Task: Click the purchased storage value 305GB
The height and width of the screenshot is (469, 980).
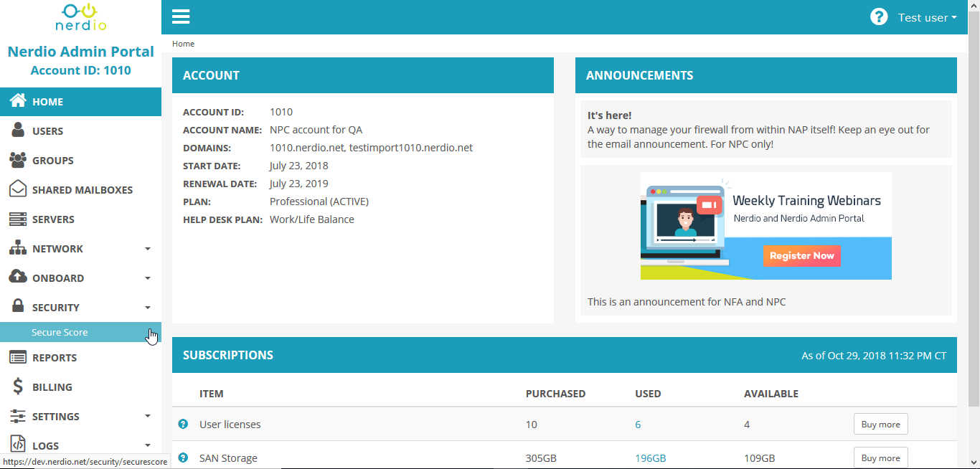Action: coord(542,458)
